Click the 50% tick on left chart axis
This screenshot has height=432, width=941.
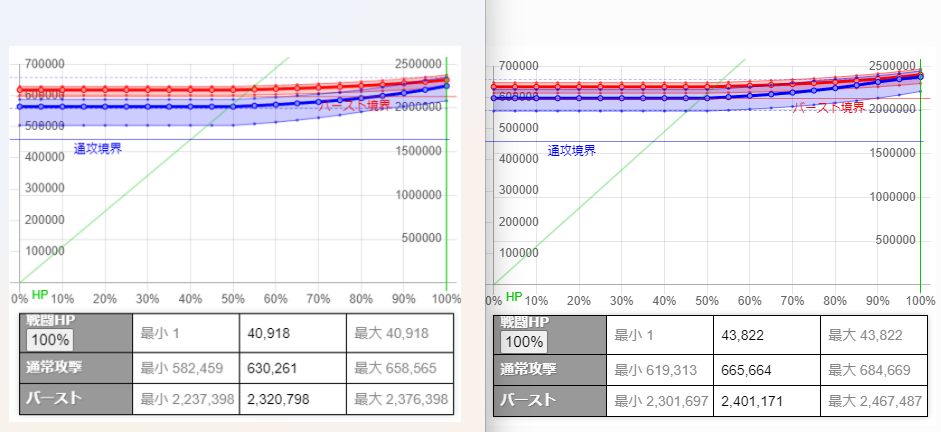[232, 299]
